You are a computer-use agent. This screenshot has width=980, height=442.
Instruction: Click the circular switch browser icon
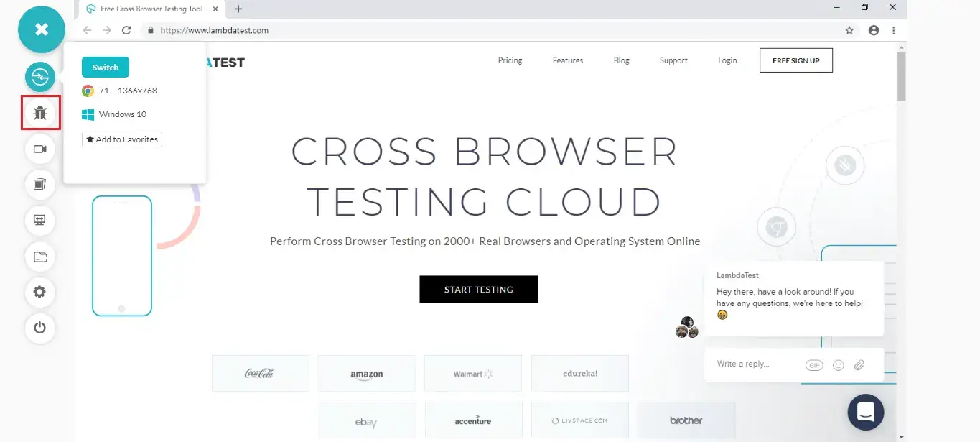coord(40,77)
